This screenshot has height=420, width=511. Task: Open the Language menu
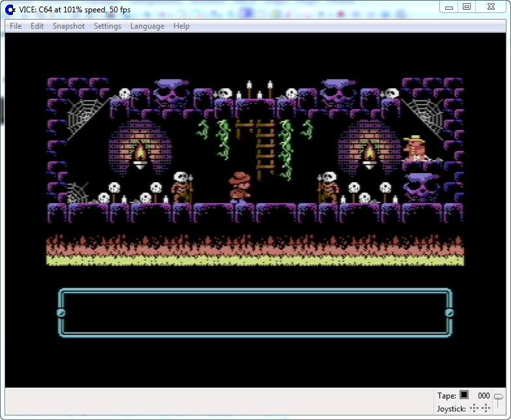147,26
